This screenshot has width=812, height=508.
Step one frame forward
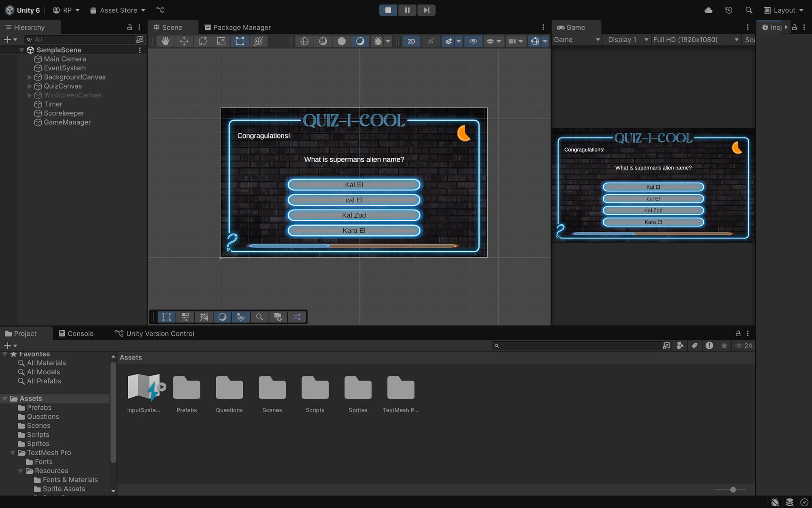pos(426,10)
